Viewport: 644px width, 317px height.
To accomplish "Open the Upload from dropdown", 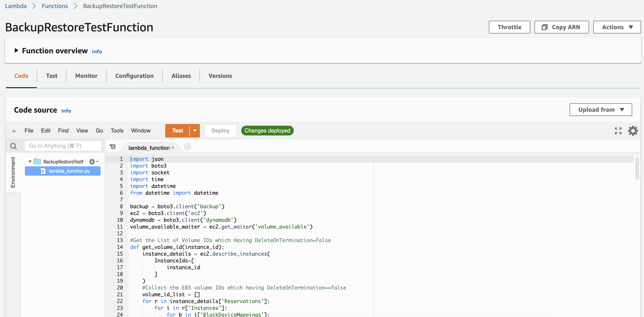I will (600, 110).
